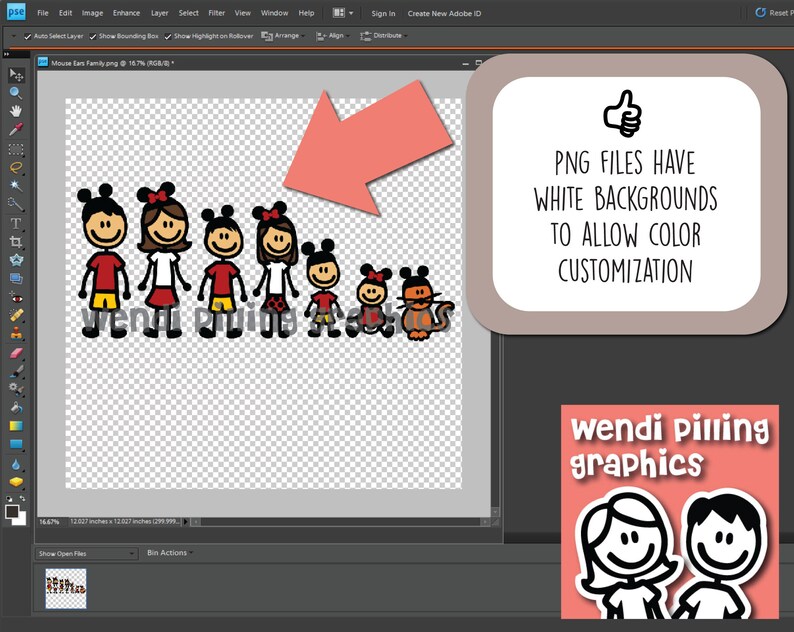
Task: Open the Arrange dropdown
Action: (283, 35)
